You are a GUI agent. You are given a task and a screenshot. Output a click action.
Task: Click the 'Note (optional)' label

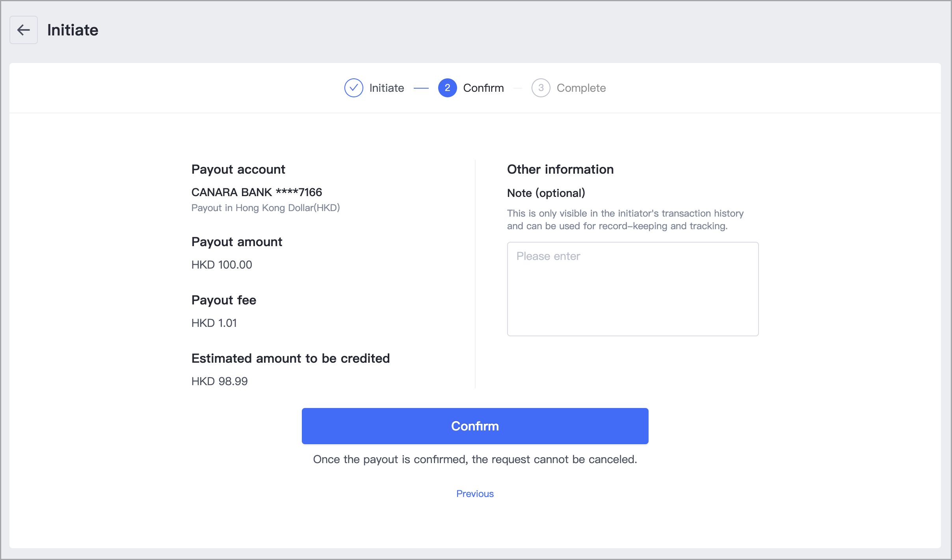[x=546, y=193]
